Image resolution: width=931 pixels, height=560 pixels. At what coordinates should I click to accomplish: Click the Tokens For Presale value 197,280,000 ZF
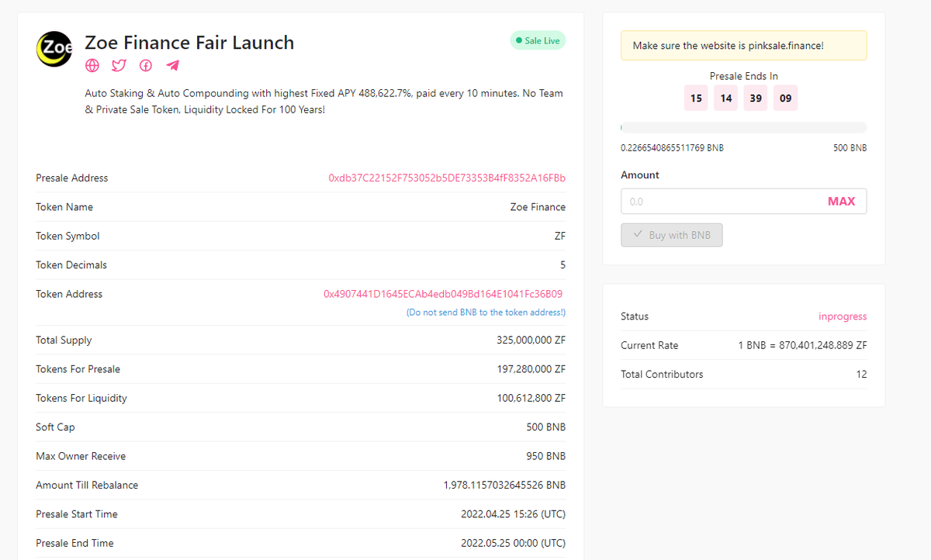(531, 369)
